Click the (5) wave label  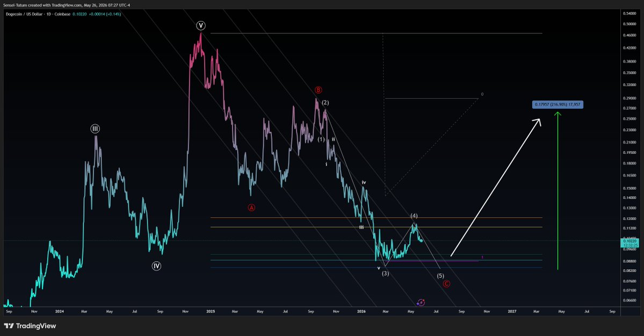point(440,276)
